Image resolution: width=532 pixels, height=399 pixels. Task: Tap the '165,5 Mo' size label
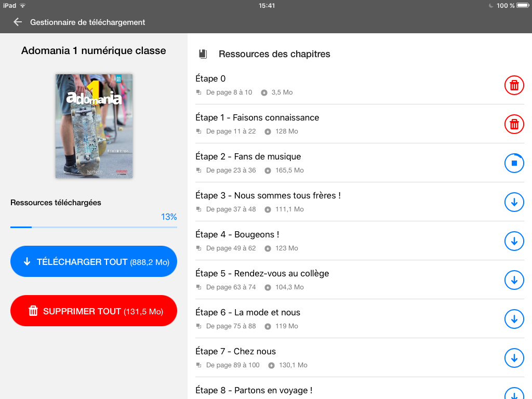(289, 170)
